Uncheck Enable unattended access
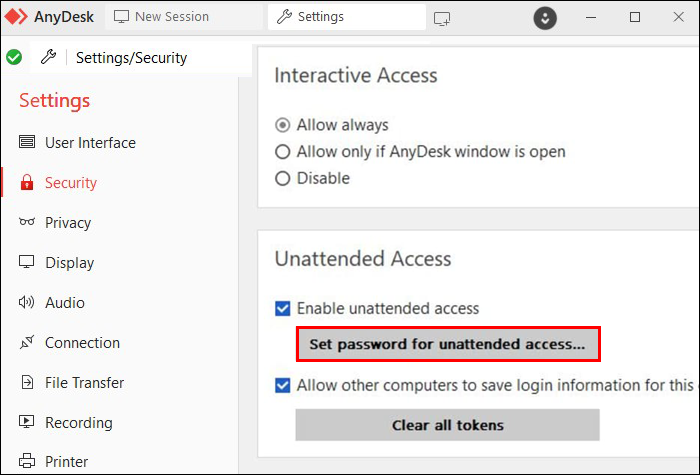This screenshot has height=475, width=700. click(283, 309)
